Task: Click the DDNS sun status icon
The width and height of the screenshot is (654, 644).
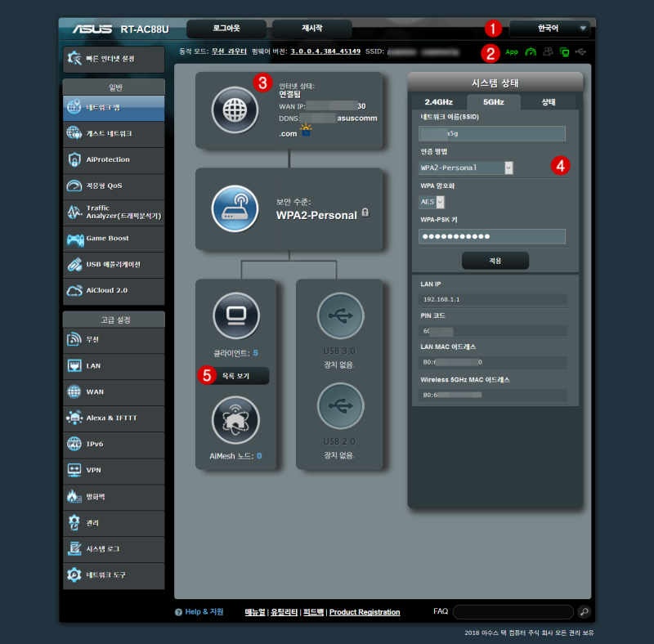Action: tap(306, 130)
